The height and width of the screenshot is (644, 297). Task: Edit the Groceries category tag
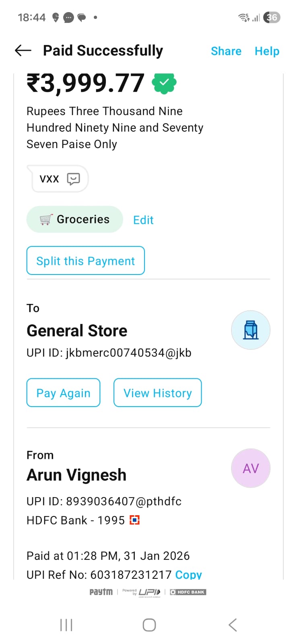[x=143, y=220]
